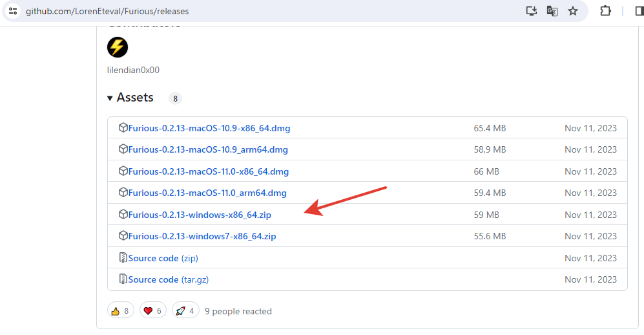Click the Assets count badge 8
Screen dimensions: 644x335
pyautogui.click(x=176, y=98)
